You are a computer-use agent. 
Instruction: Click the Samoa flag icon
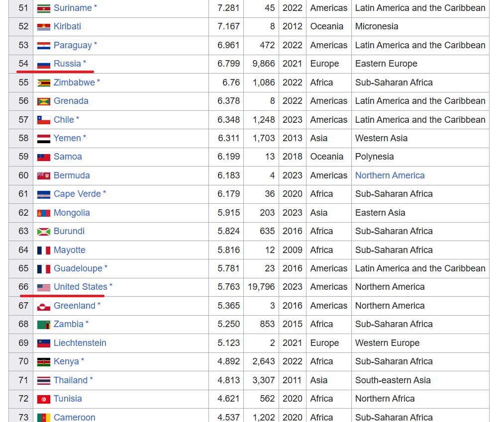tap(43, 157)
